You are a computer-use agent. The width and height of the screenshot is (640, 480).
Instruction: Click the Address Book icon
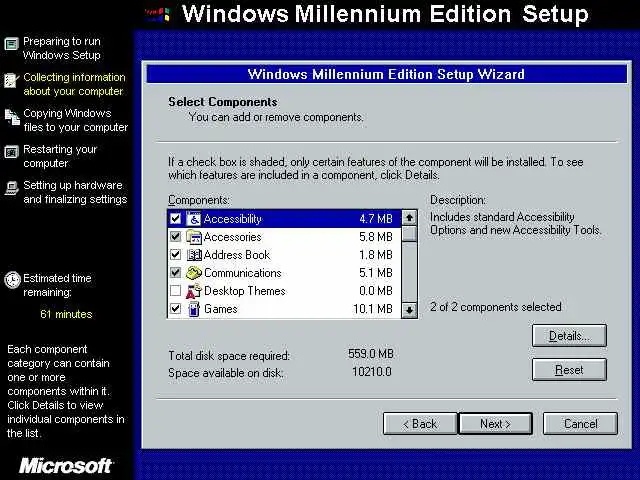[x=194, y=255]
